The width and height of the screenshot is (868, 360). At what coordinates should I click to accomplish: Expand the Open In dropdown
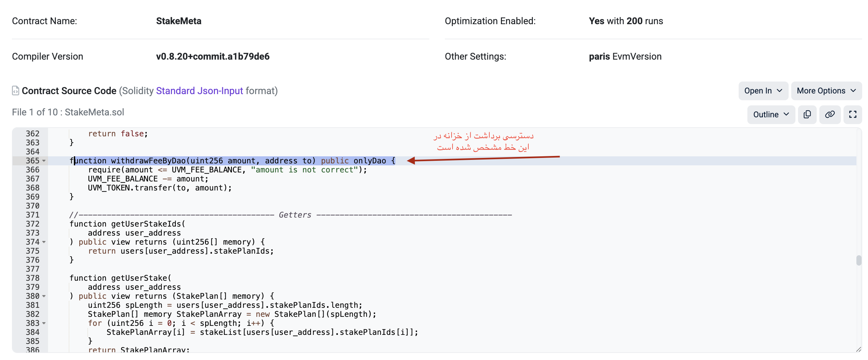(x=763, y=91)
